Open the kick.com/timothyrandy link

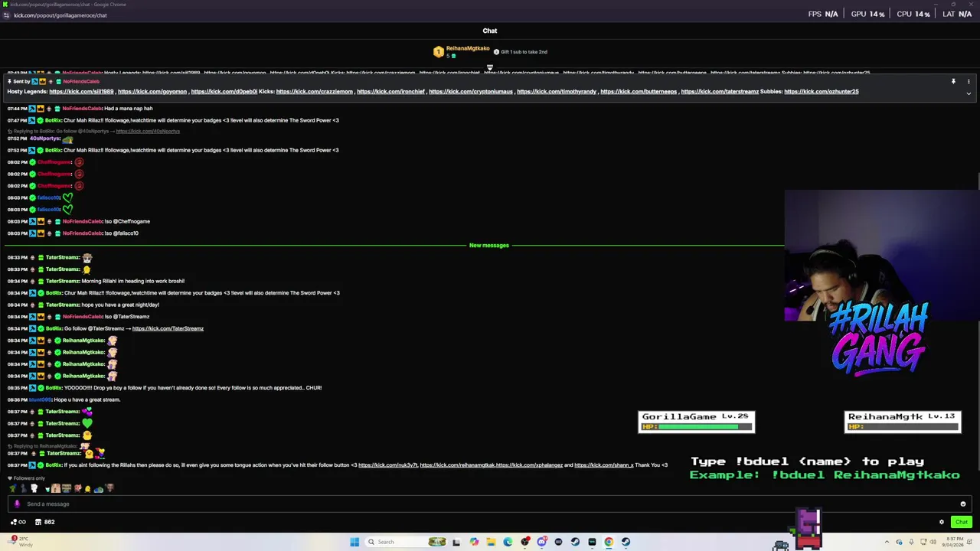click(x=557, y=92)
